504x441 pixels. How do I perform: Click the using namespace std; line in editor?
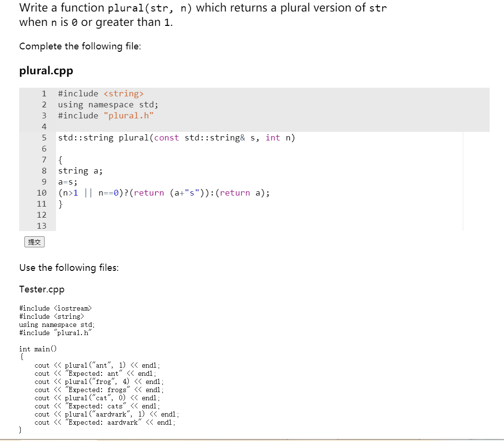[108, 104]
